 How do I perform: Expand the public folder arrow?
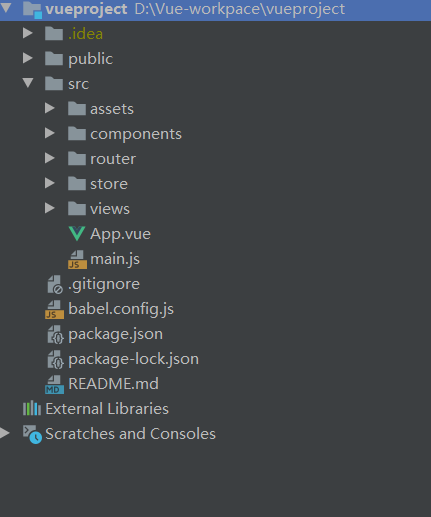coord(28,58)
